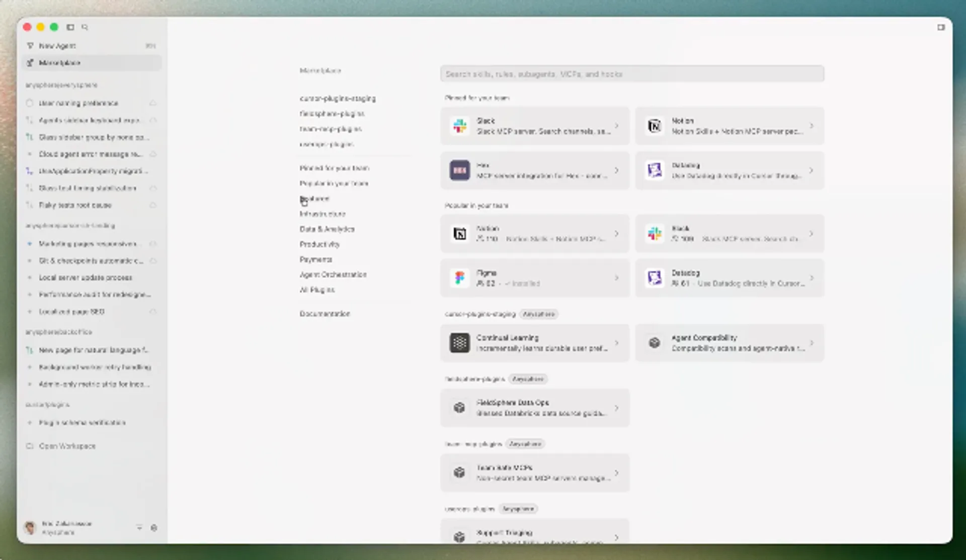Select Marketplace in the sidebar
The width and height of the screenshot is (966, 560).
click(x=59, y=63)
